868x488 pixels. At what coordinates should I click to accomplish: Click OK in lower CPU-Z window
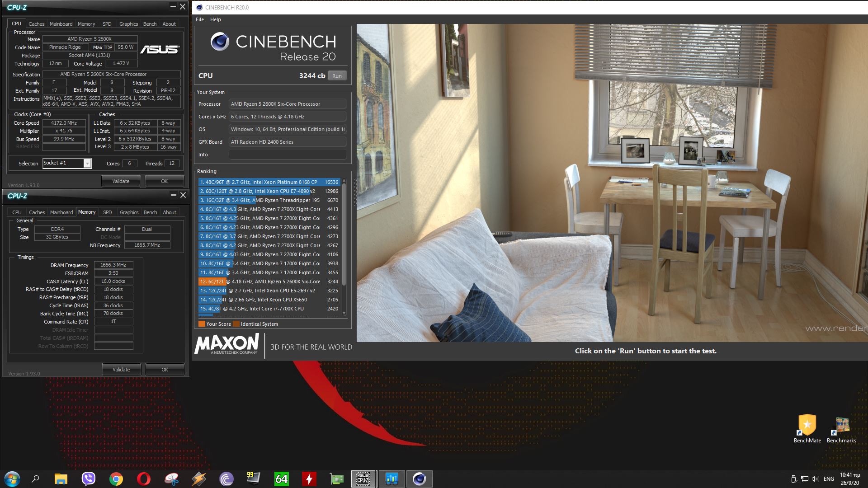coord(165,370)
